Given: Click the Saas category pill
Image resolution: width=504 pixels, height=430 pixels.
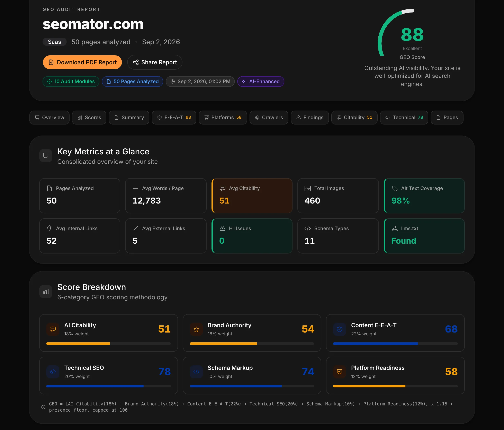Looking at the screenshot, I should point(54,42).
